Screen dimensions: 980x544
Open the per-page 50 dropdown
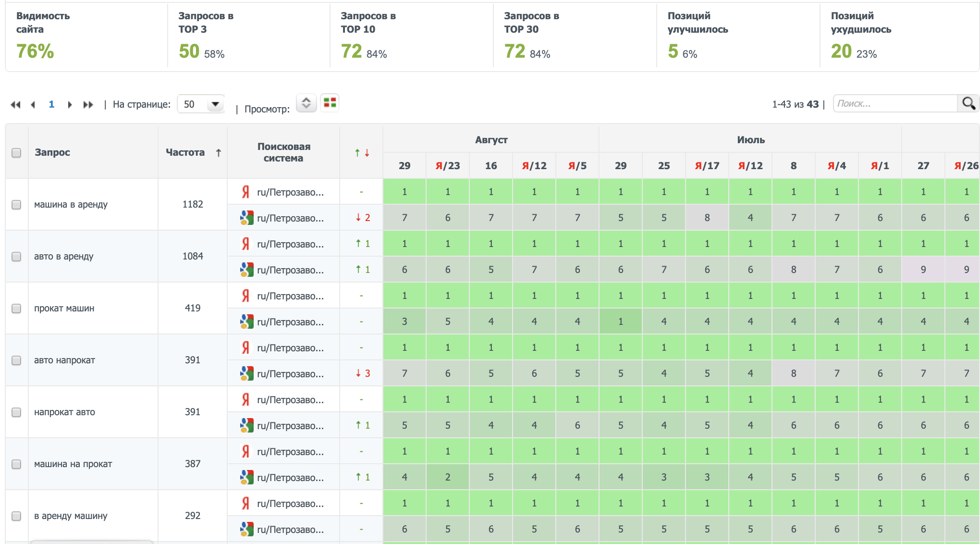[201, 104]
